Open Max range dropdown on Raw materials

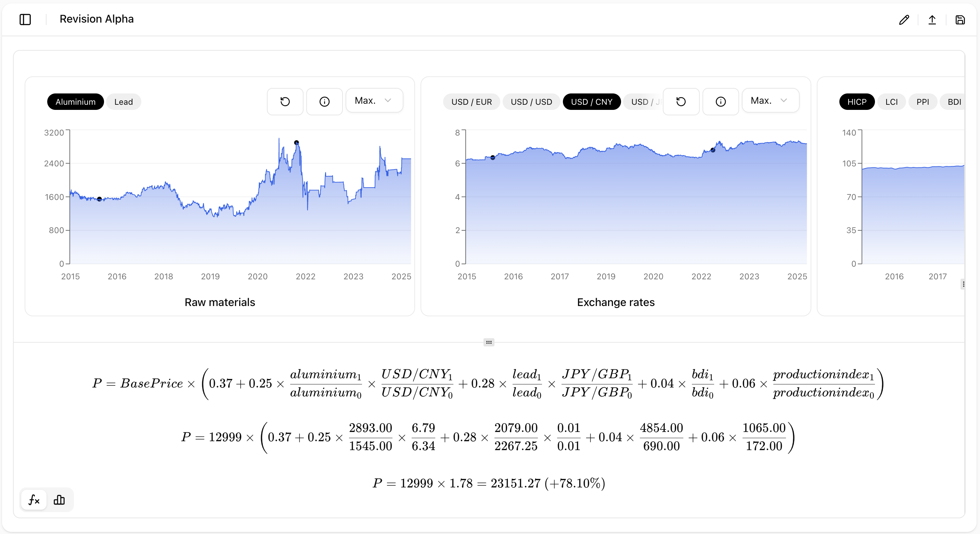[x=374, y=100]
